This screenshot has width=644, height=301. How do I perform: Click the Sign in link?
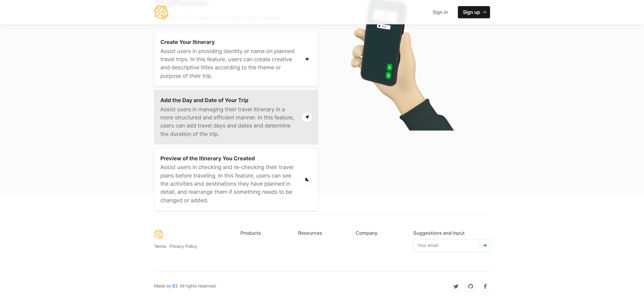coord(440,12)
